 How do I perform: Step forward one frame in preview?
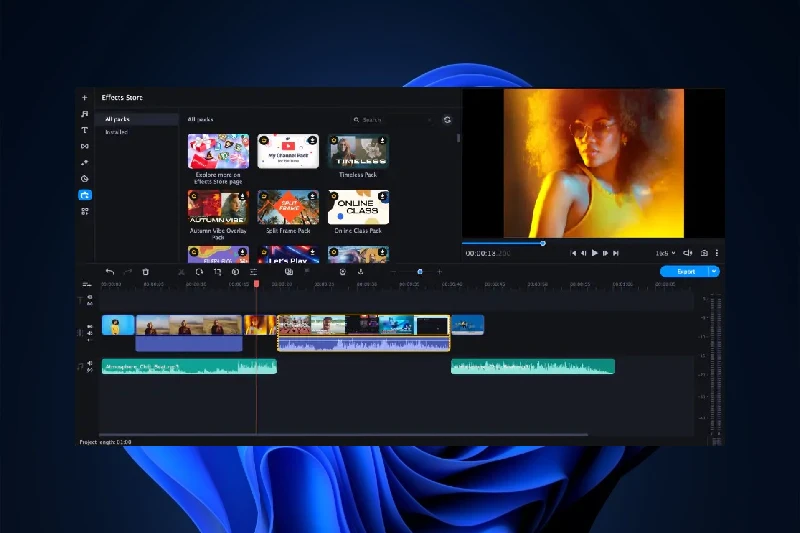point(605,253)
